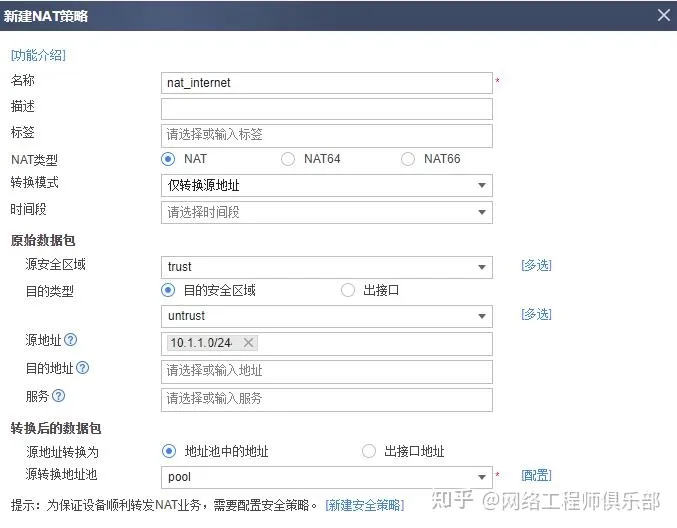Open the 时间段 dropdown
This screenshot has width=677, height=528.
point(327,212)
